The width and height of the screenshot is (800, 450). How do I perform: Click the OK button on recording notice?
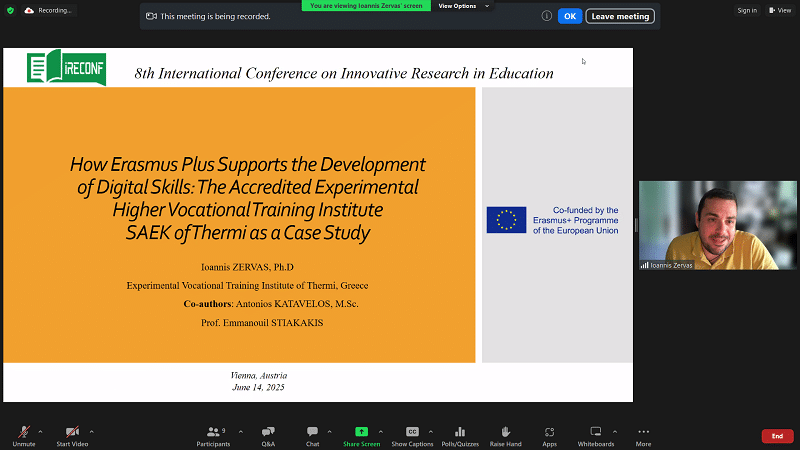569,16
